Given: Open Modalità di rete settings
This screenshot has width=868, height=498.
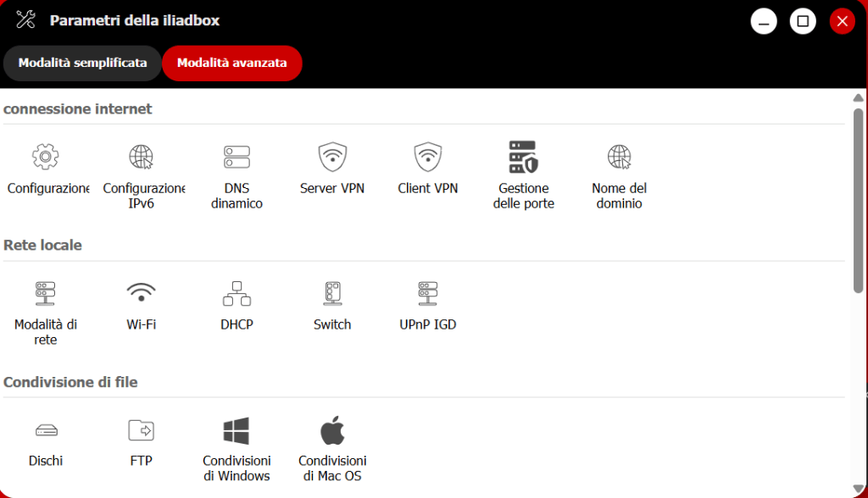Looking at the screenshot, I should click(x=46, y=294).
